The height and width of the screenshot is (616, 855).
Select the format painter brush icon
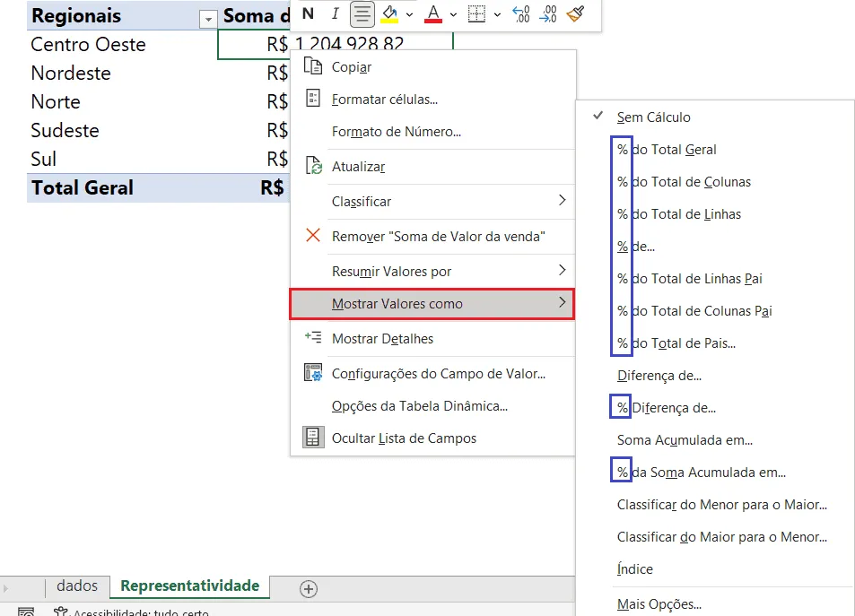coord(576,13)
